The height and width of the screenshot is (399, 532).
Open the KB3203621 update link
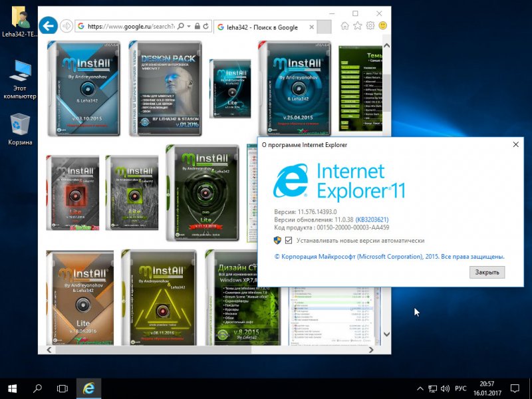372,219
